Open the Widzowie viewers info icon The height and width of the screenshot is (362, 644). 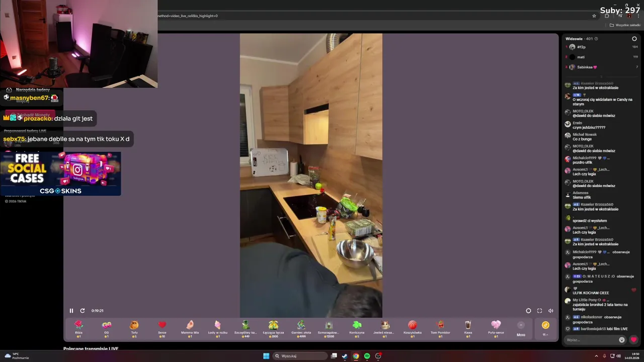coord(596,39)
